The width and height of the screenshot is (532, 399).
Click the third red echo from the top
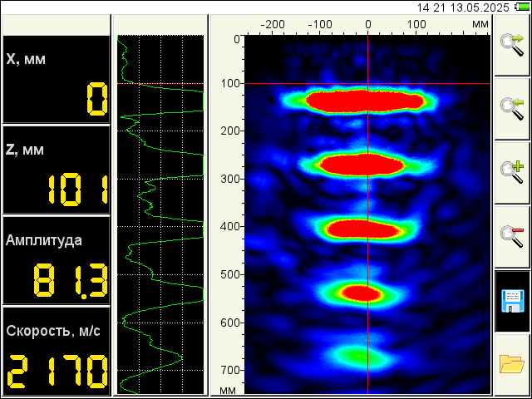[364, 228]
